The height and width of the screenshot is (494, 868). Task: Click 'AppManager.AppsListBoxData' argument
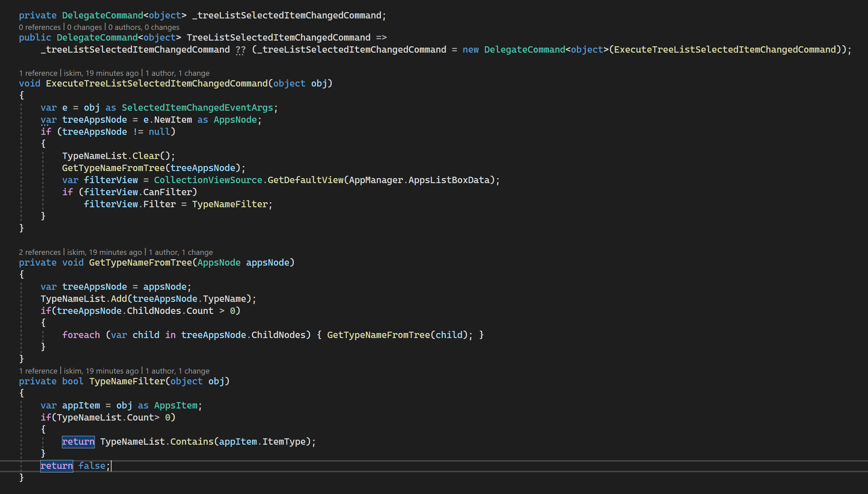tap(419, 180)
